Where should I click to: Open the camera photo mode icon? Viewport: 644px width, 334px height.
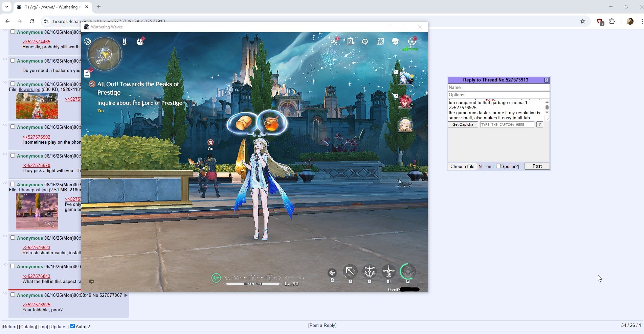click(380, 42)
